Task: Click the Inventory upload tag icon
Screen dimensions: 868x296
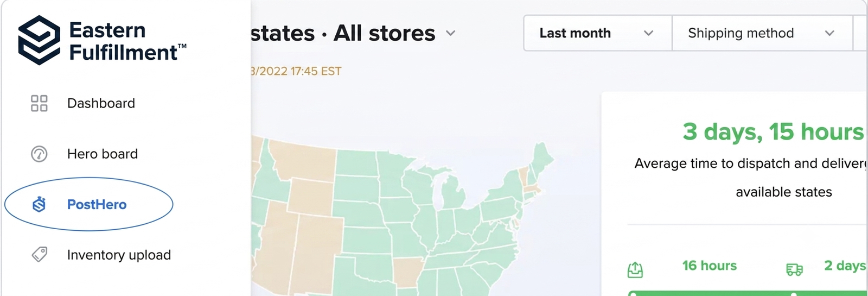Action: click(x=39, y=254)
